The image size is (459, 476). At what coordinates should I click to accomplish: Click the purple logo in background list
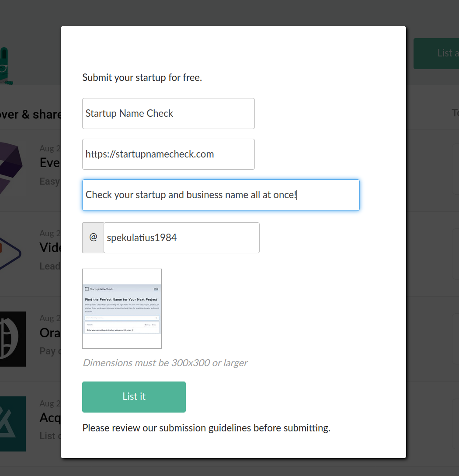click(11, 168)
